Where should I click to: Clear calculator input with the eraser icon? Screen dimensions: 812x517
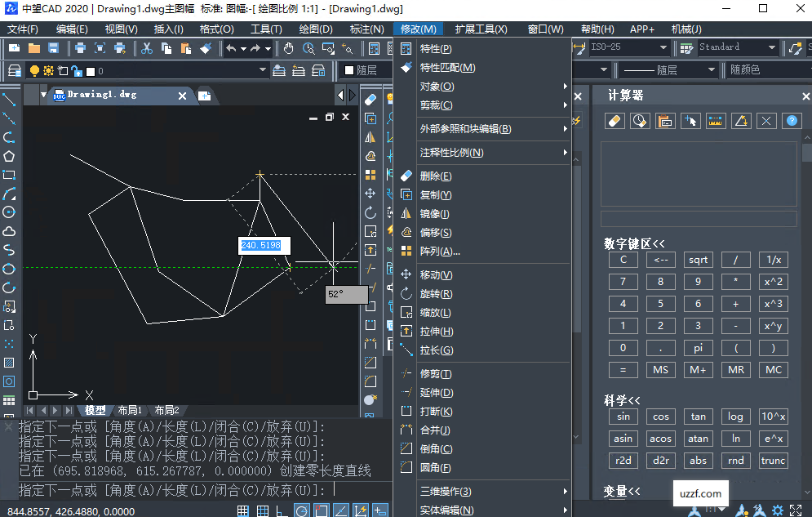[615, 120]
